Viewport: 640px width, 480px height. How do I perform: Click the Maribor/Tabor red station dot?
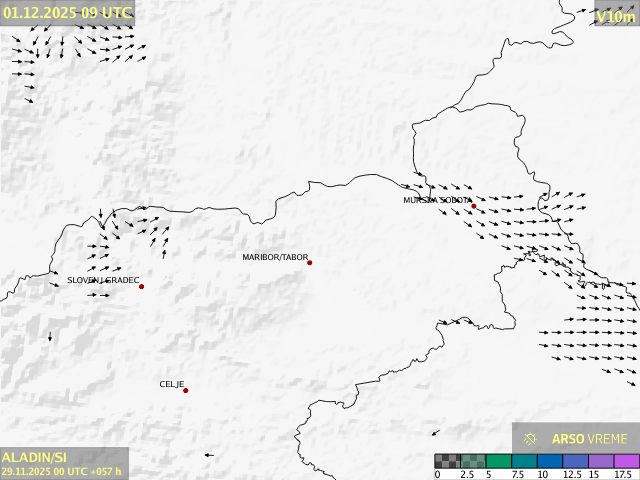point(310,263)
